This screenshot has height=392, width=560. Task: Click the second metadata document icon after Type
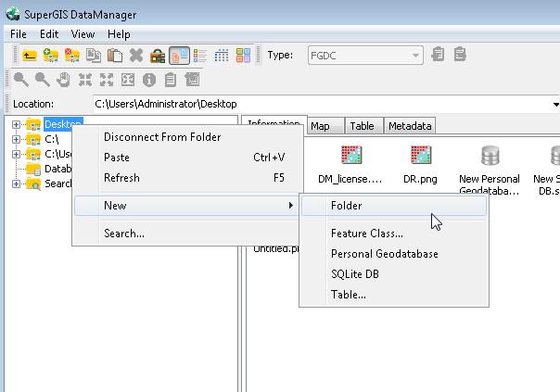tap(460, 55)
